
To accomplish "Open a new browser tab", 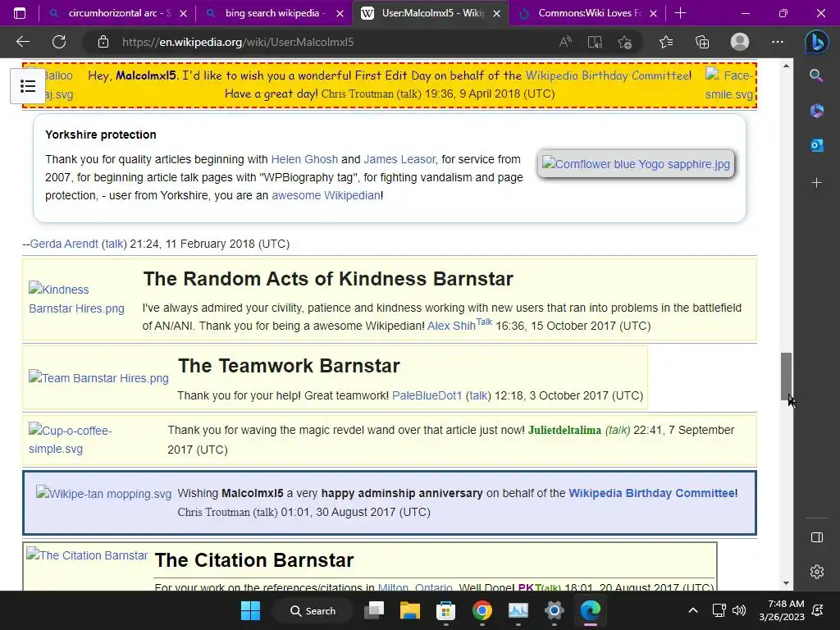I will (680, 13).
